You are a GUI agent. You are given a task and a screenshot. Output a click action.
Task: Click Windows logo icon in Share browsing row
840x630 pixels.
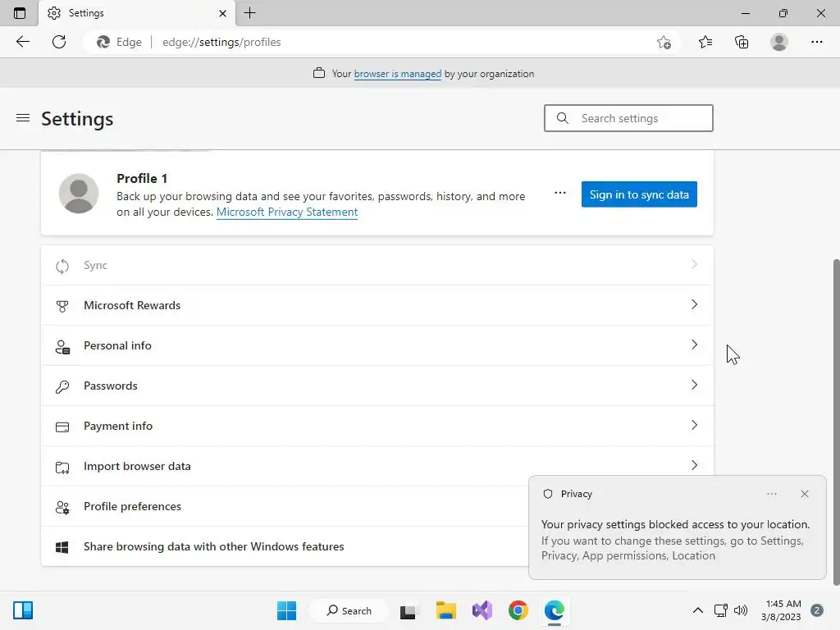click(62, 547)
